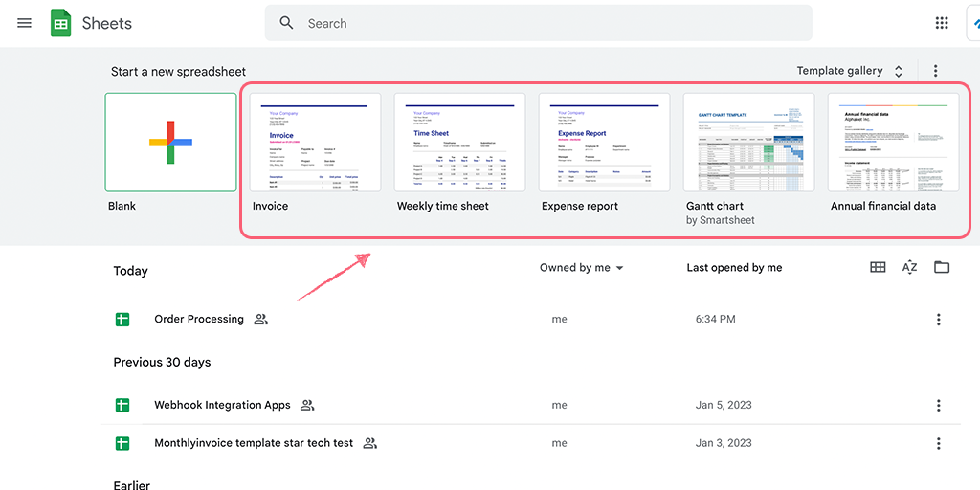Open more options for Monthlyinvoice template row
The width and height of the screenshot is (980, 490).
tap(938, 444)
